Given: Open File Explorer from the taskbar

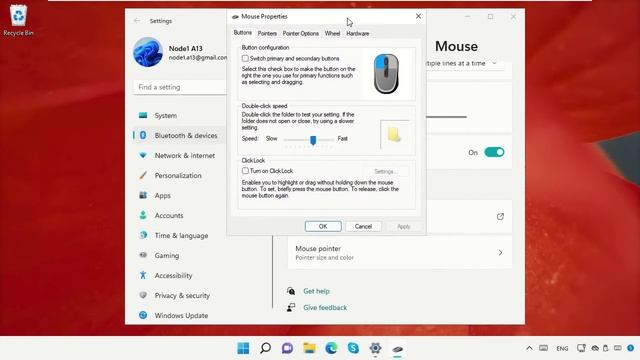Looking at the screenshot, I should point(309,348).
